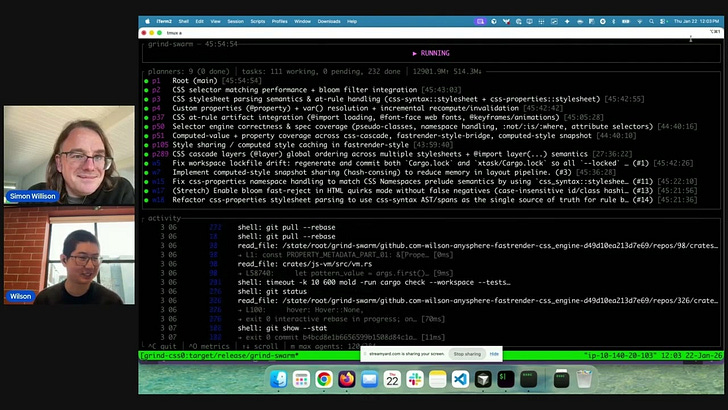Image resolution: width=728 pixels, height=410 pixels.
Task: Click Wilson's video thumbnail
Action: click(x=69, y=255)
